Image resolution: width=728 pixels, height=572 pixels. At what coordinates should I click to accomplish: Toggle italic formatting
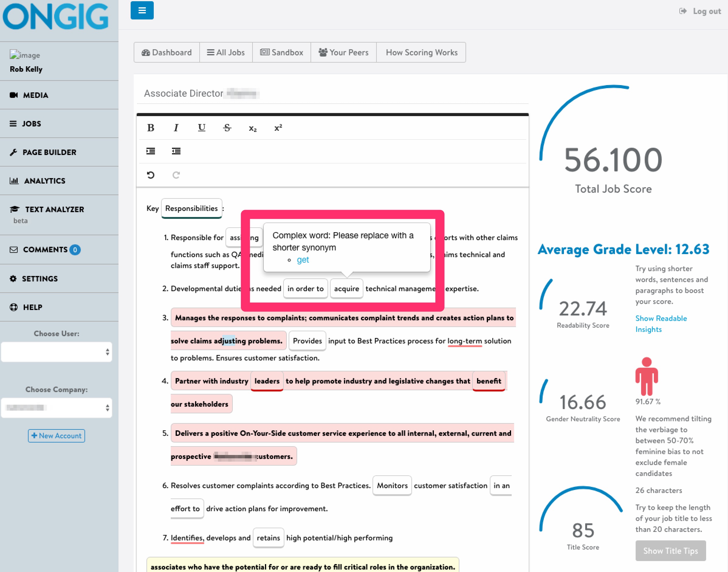click(176, 128)
